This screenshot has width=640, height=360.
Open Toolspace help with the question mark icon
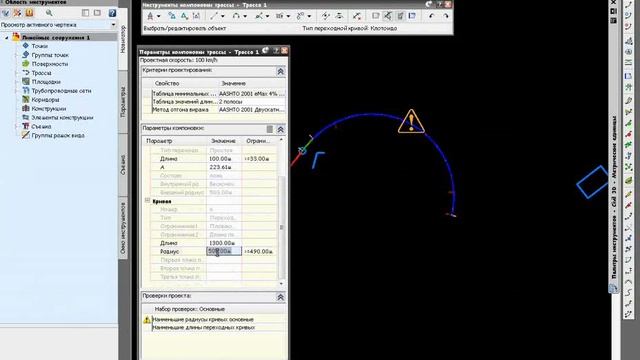112,13
